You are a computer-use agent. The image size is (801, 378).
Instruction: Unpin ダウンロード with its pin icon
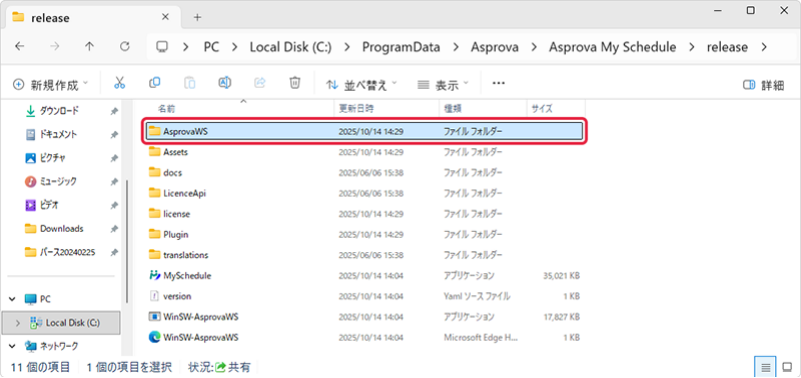(x=114, y=111)
